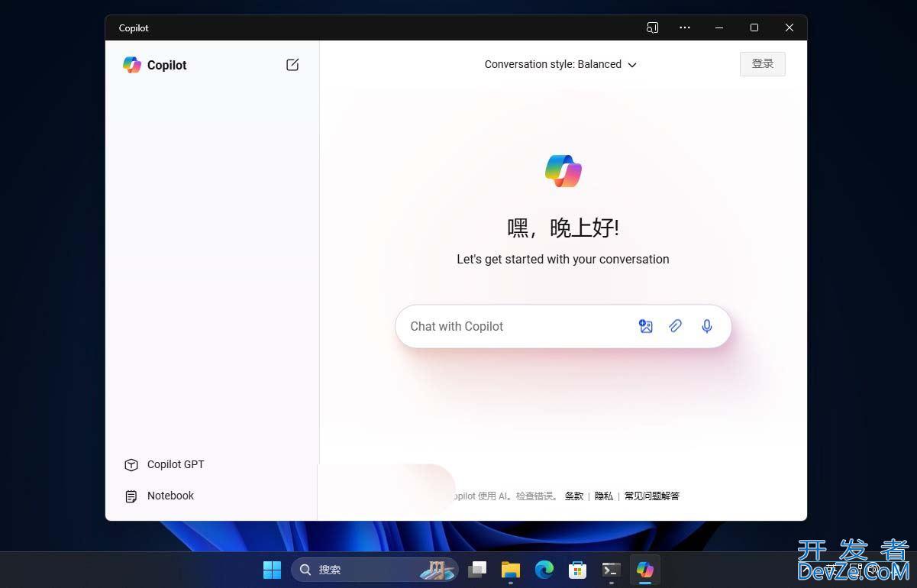Click the taskbar 搜索 search box
Image resolution: width=917 pixels, height=588 pixels.
(374, 570)
